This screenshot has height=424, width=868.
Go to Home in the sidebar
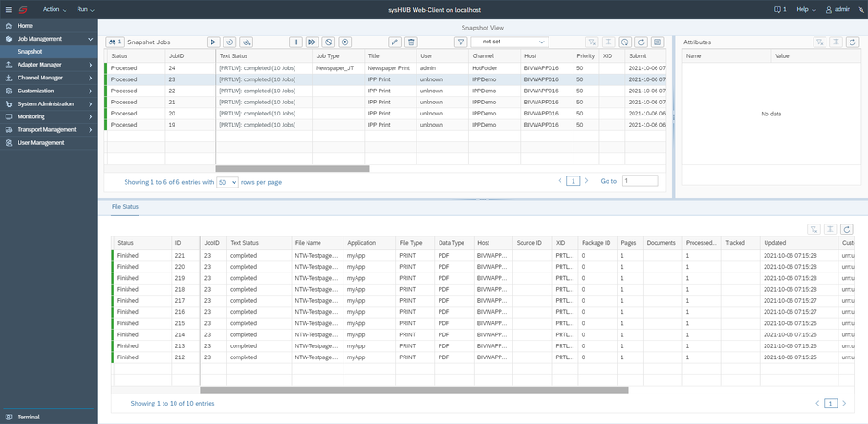point(49,26)
